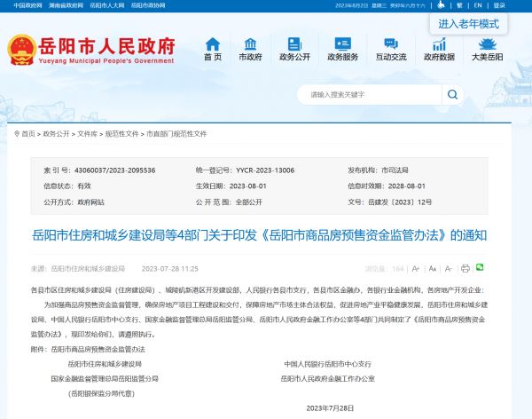Click the magnifier search icon

(452, 94)
